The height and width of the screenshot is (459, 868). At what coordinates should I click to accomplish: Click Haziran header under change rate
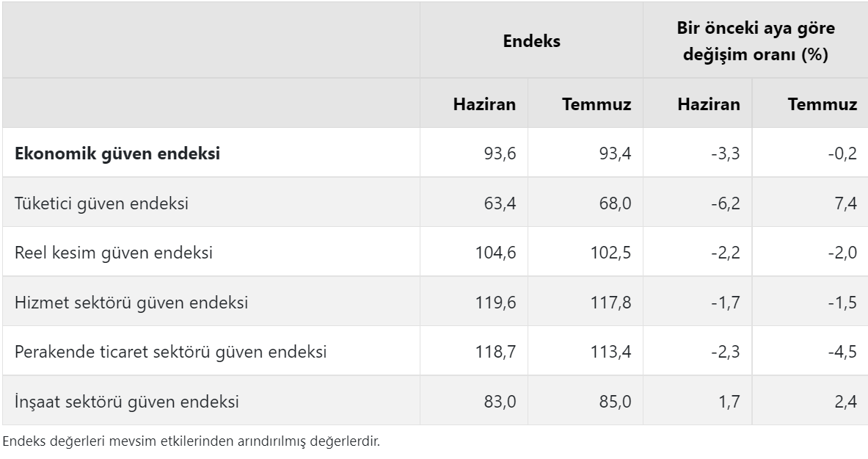tap(709, 104)
